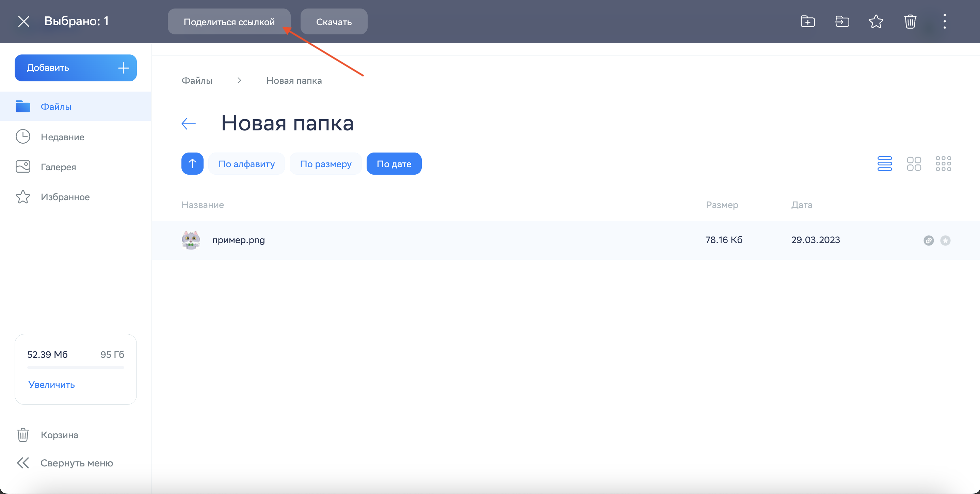Open 'Файлы' in the sidebar
The image size is (980, 494).
(x=76, y=107)
